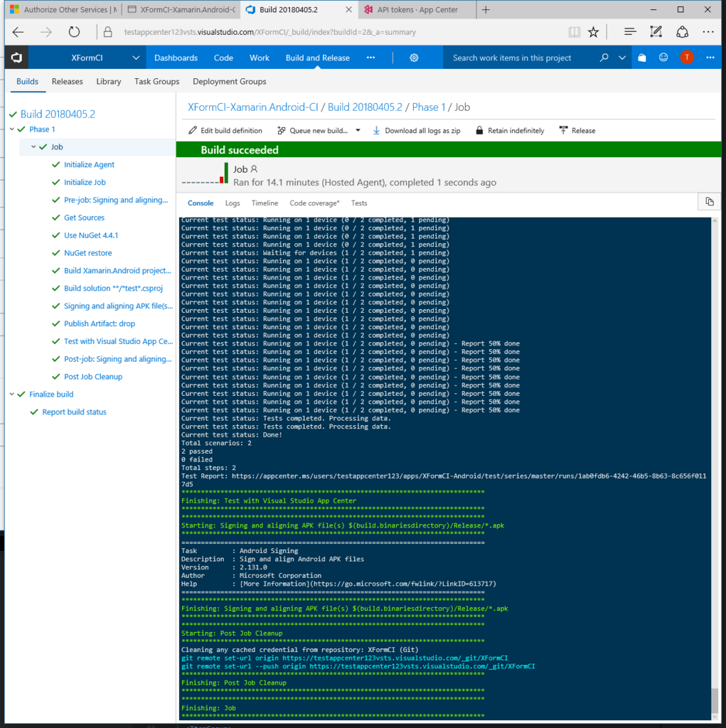726x728 pixels.
Task: Select the Report build status step
Action: [x=75, y=412]
